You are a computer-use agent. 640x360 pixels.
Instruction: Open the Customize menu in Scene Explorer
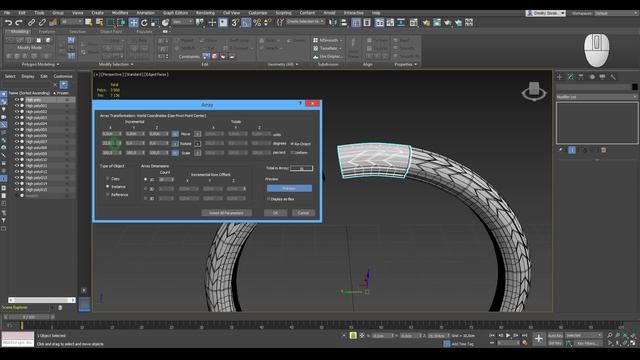pos(63,76)
